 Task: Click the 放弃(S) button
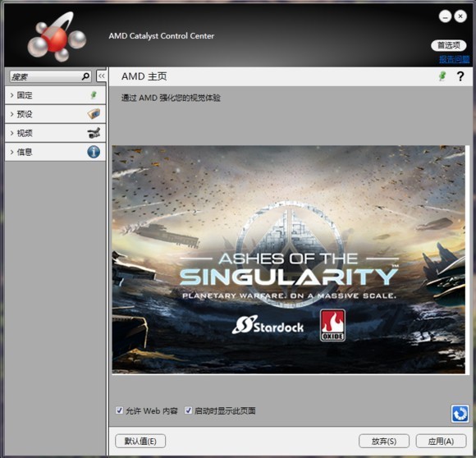(x=384, y=441)
